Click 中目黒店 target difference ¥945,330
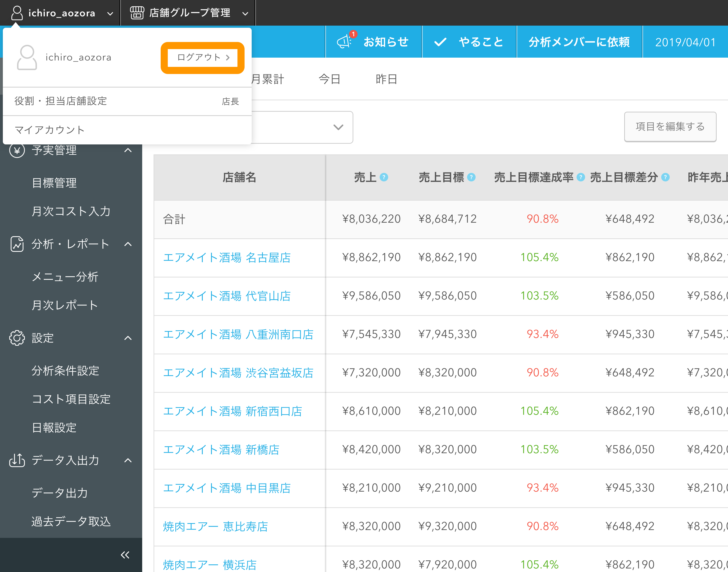The width and height of the screenshot is (728, 572). click(x=630, y=488)
